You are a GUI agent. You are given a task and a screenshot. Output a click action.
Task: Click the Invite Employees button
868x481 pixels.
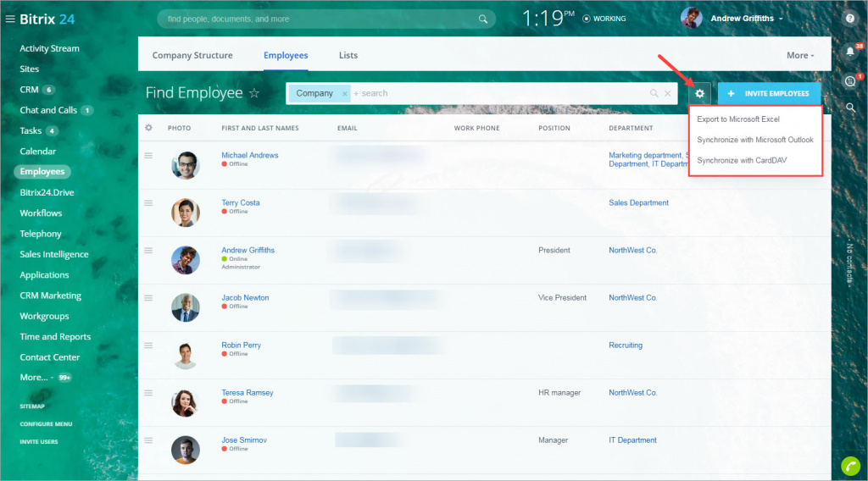(x=770, y=93)
